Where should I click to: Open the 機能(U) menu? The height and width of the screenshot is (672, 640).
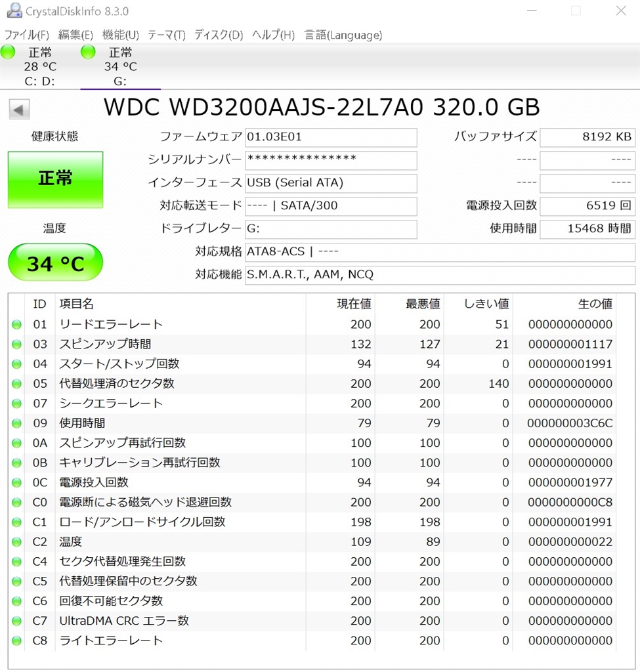coord(121,35)
